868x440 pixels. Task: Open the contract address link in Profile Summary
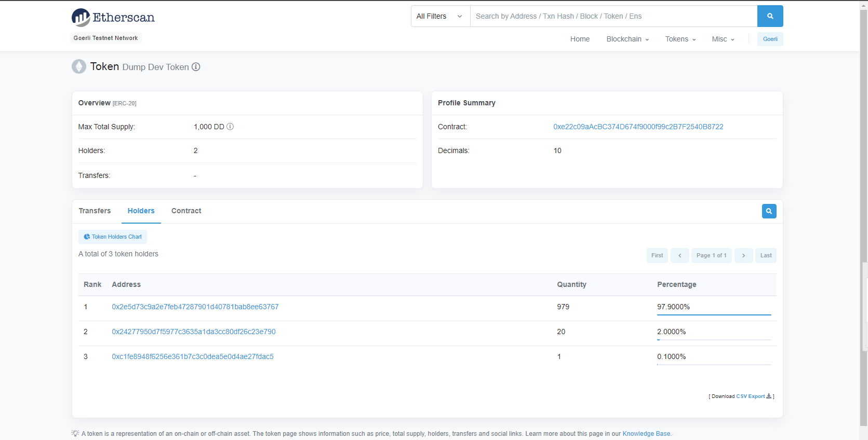[638, 127]
